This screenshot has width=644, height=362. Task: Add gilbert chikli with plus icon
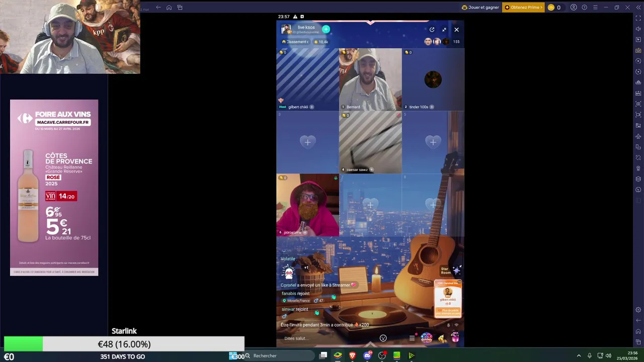click(x=311, y=107)
